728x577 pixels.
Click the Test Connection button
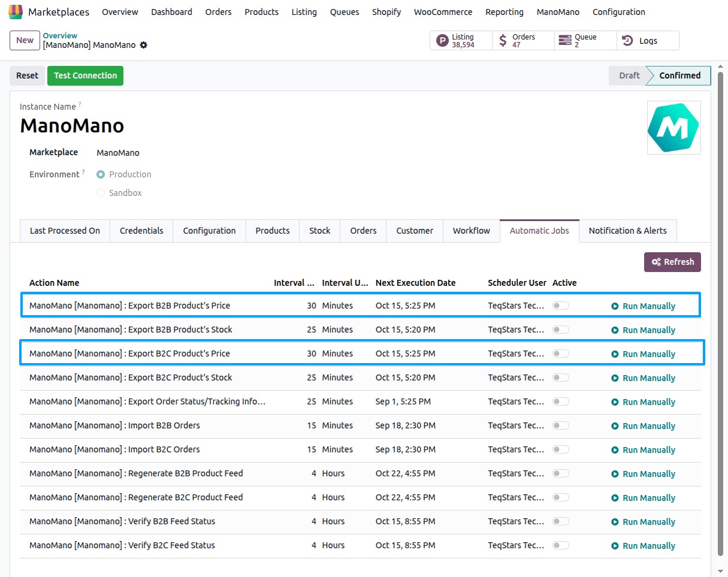[x=85, y=75]
